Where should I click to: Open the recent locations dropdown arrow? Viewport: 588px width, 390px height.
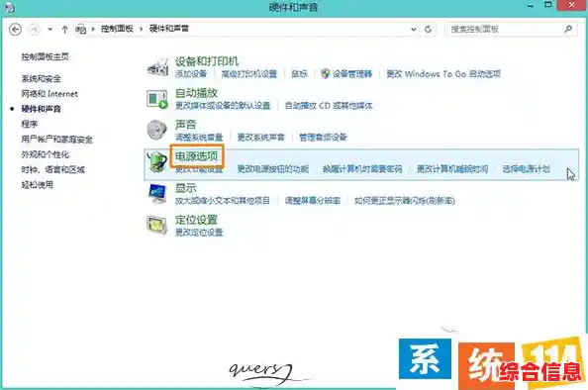(x=49, y=30)
